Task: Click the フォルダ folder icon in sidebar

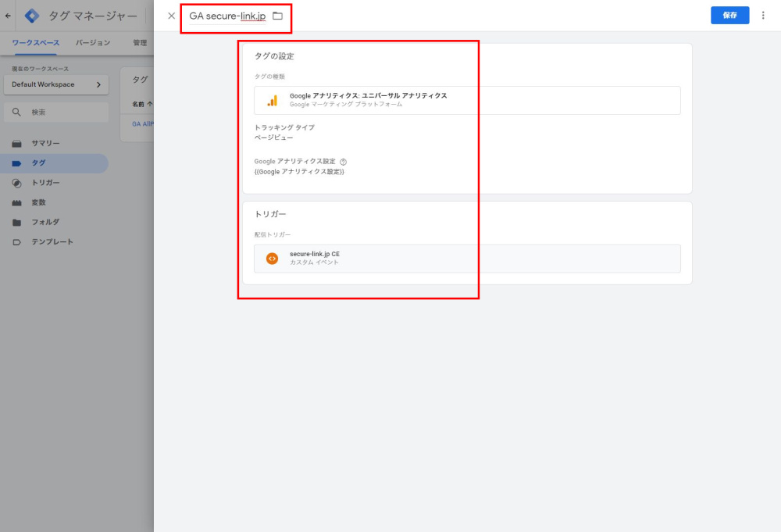Action: 16,223
